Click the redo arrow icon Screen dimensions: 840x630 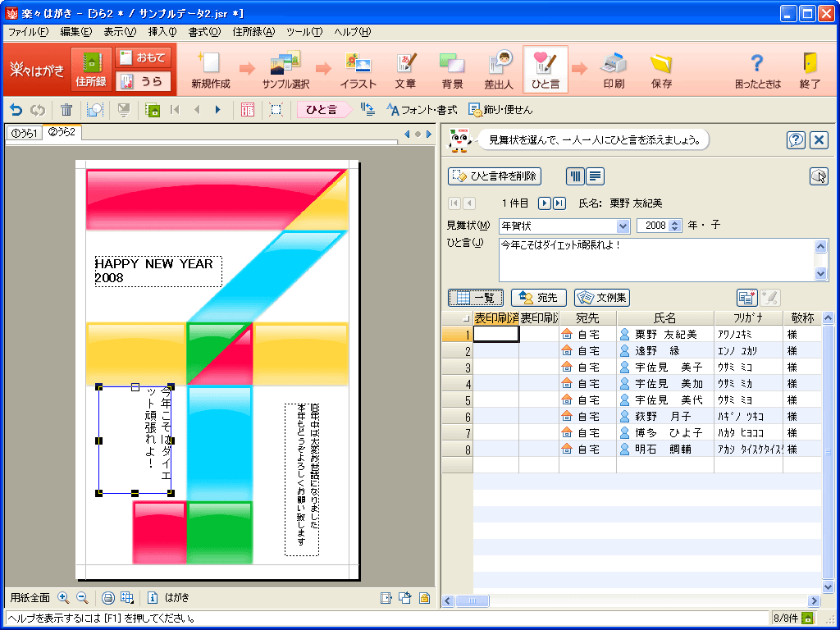38,110
